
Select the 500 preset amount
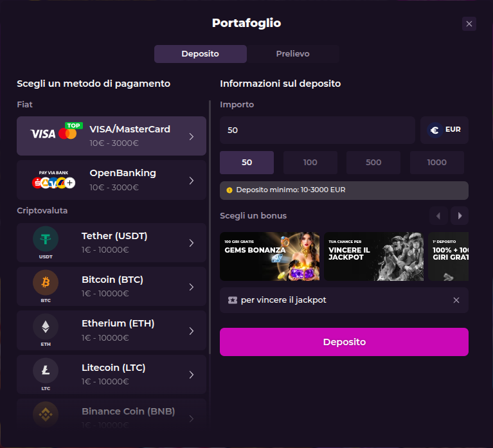coord(373,163)
